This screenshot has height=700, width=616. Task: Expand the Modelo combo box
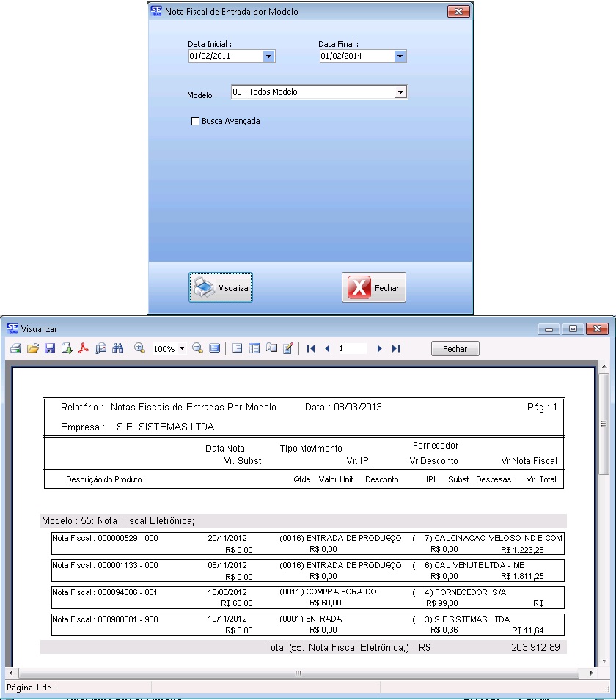click(400, 92)
